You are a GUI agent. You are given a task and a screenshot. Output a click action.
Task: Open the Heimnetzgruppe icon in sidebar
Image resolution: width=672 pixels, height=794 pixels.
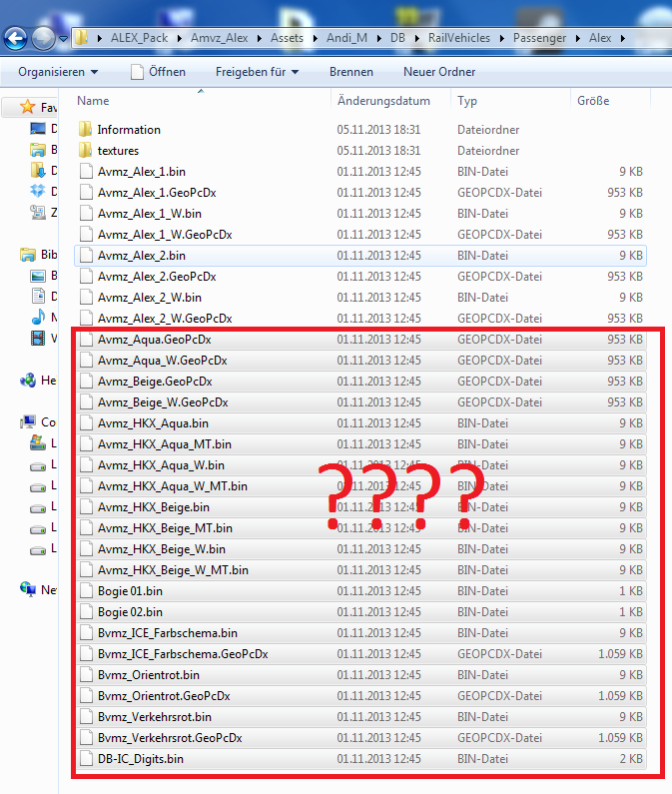tap(27, 380)
